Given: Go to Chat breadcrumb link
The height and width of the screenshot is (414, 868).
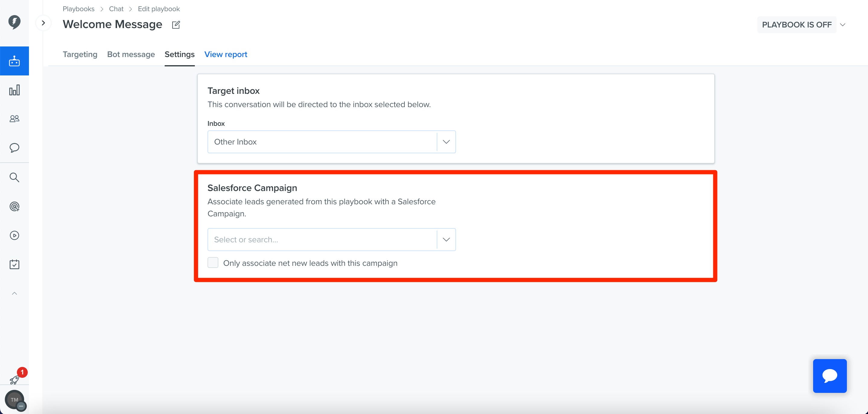Looking at the screenshot, I should (x=116, y=9).
